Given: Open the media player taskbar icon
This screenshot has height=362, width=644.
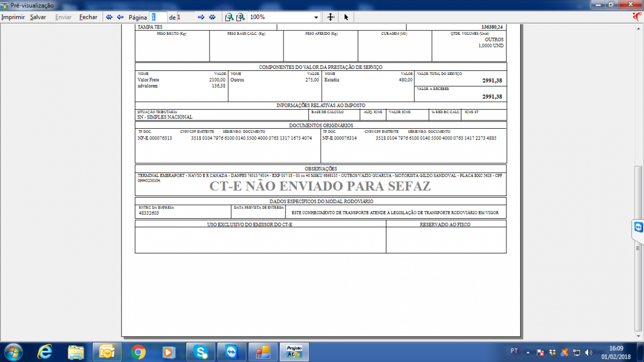Looking at the screenshot, I should tap(169, 352).
